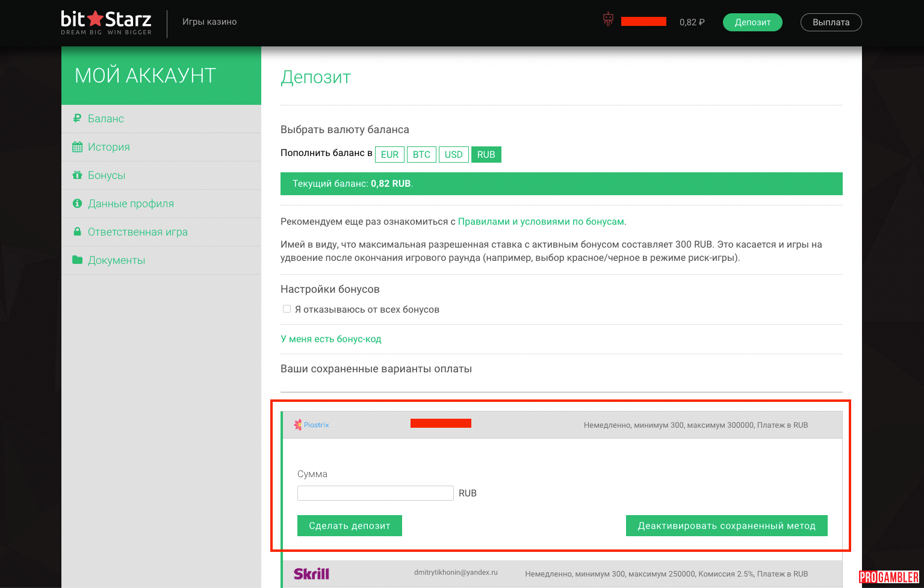Screen dimensions: 924x588
Task: Expand the 'У меня есть бонус-код' section
Action: [330, 339]
